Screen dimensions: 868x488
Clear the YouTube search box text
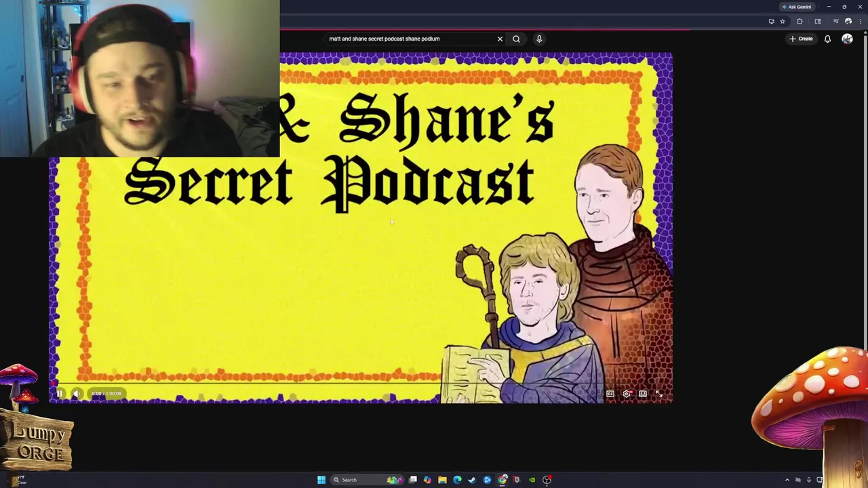coord(500,39)
